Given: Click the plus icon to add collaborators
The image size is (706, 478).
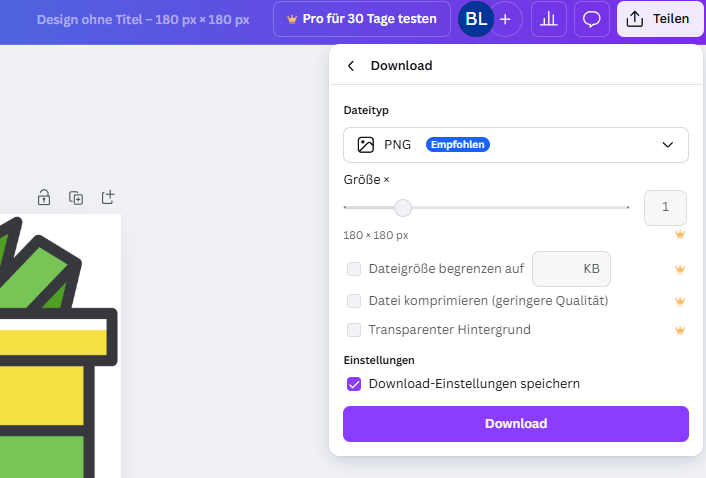Looking at the screenshot, I should [x=505, y=19].
